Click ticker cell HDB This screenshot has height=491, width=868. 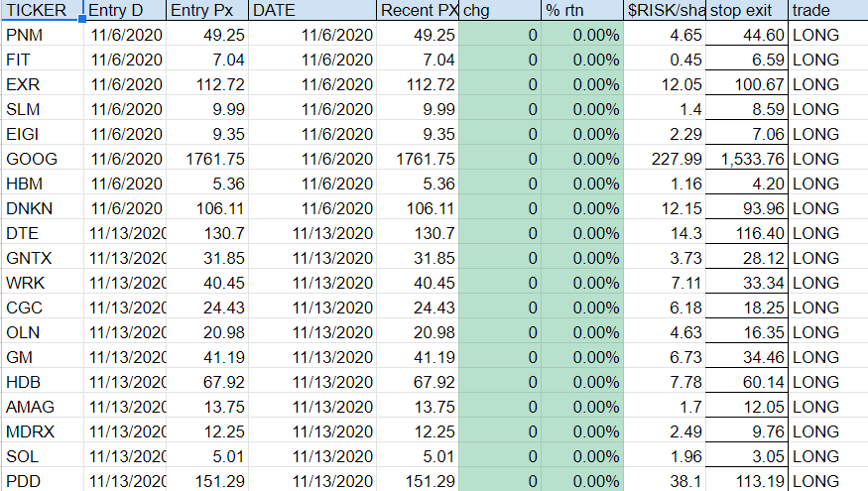click(x=42, y=382)
